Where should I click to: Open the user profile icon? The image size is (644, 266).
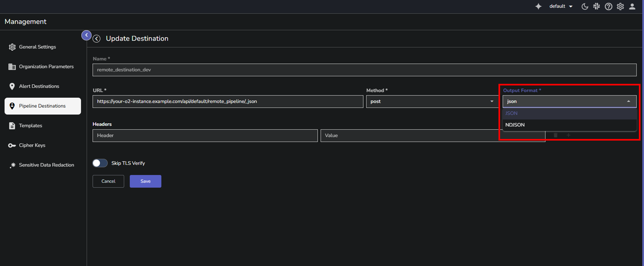tap(632, 6)
